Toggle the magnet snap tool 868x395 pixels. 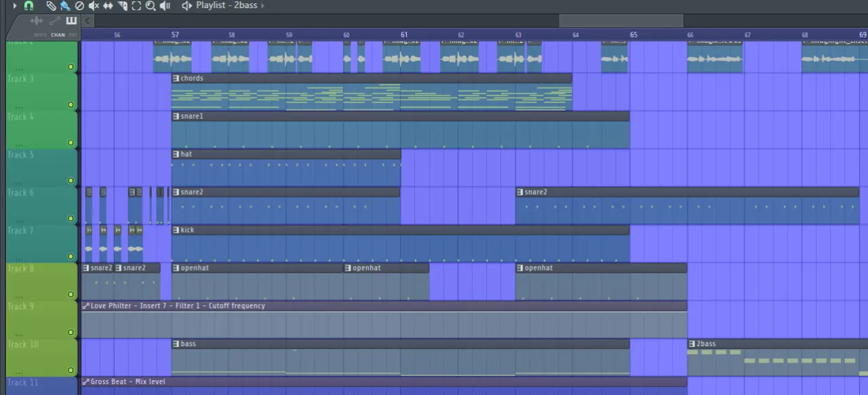pyautogui.click(x=28, y=5)
